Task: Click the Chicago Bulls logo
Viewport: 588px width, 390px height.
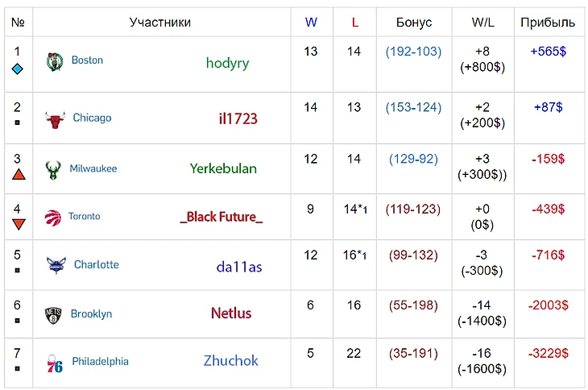Action: click(x=54, y=119)
